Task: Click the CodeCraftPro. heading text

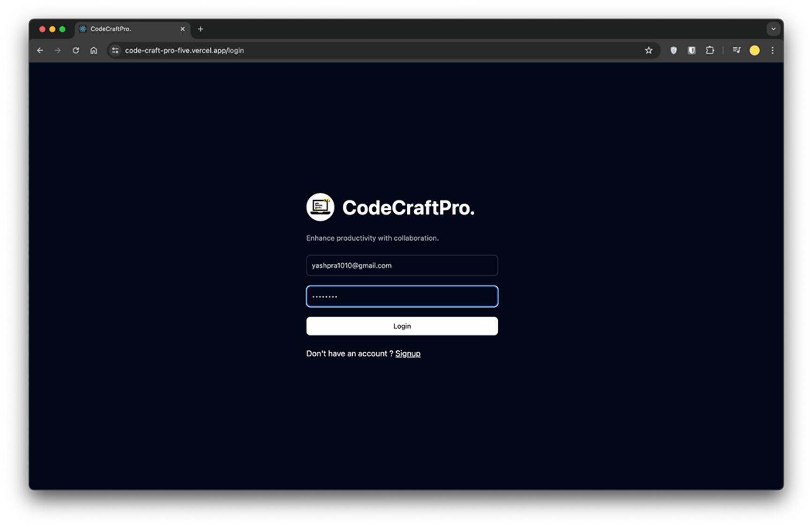Action: tap(408, 208)
